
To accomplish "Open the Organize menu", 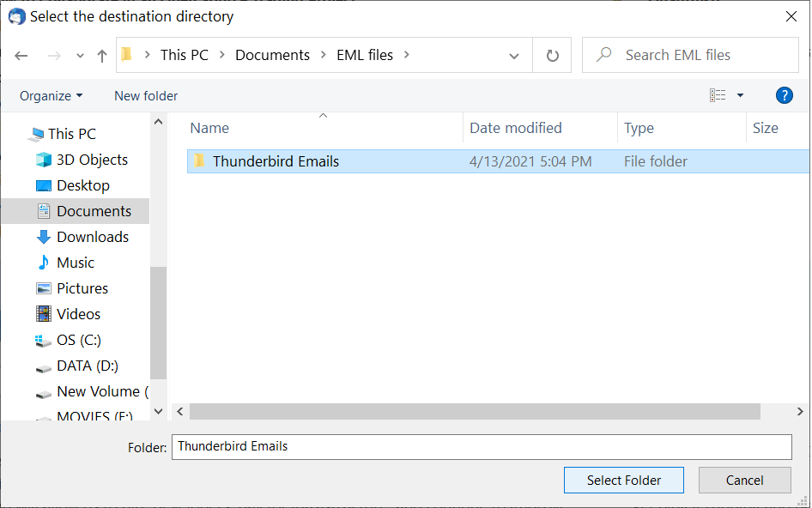I will click(52, 95).
